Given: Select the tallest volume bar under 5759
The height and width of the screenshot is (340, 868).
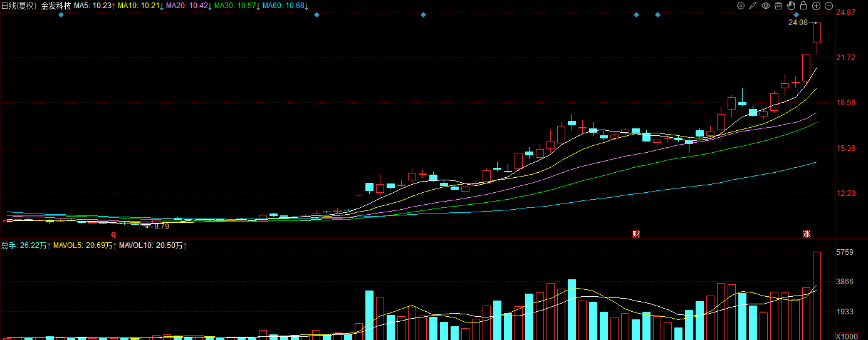Looking at the screenshot, I should pyautogui.click(x=817, y=296).
